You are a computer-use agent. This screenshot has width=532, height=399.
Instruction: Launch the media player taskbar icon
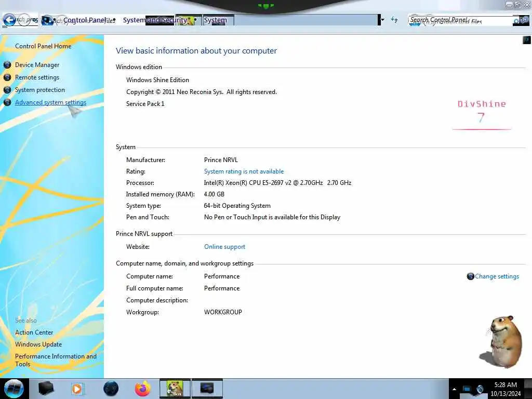pos(77,389)
